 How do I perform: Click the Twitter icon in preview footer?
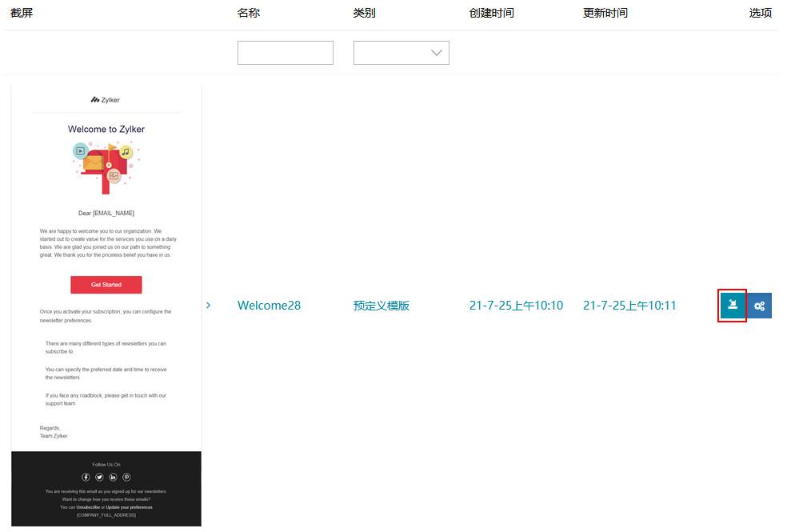click(x=99, y=477)
